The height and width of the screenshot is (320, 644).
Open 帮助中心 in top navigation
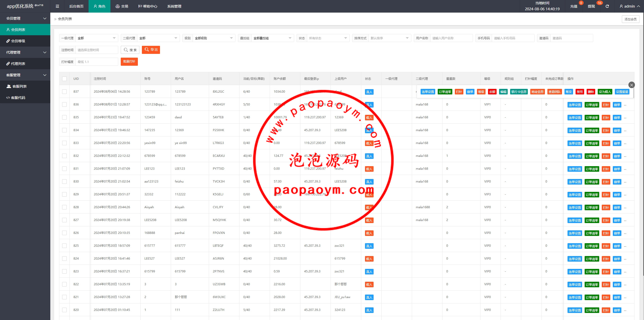148,6
